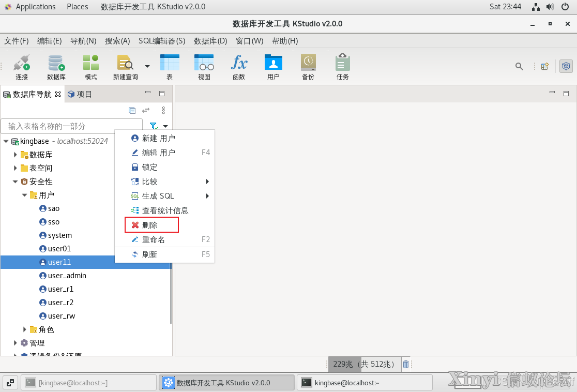This screenshot has height=392, width=577.
Task: Select 新建 用户 in context menu
Action: pos(165,138)
